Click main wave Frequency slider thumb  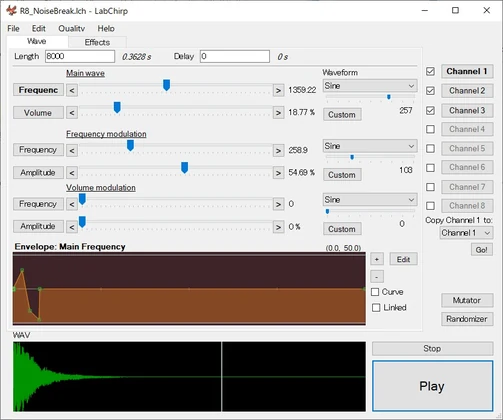166,85
